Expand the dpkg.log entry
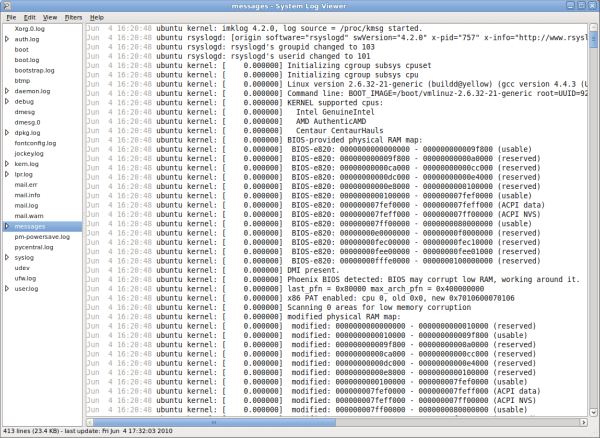 click(x=7, y=133)
